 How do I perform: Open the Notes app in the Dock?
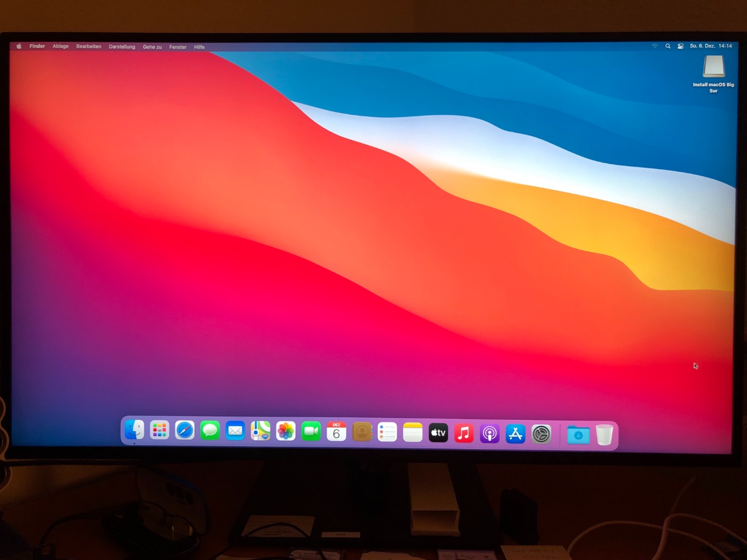coord(413,432)
